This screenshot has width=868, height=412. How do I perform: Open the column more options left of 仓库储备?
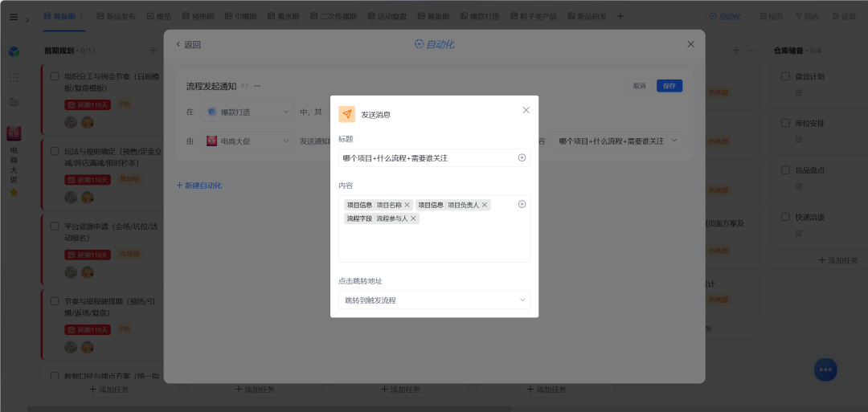click(751, 51)
